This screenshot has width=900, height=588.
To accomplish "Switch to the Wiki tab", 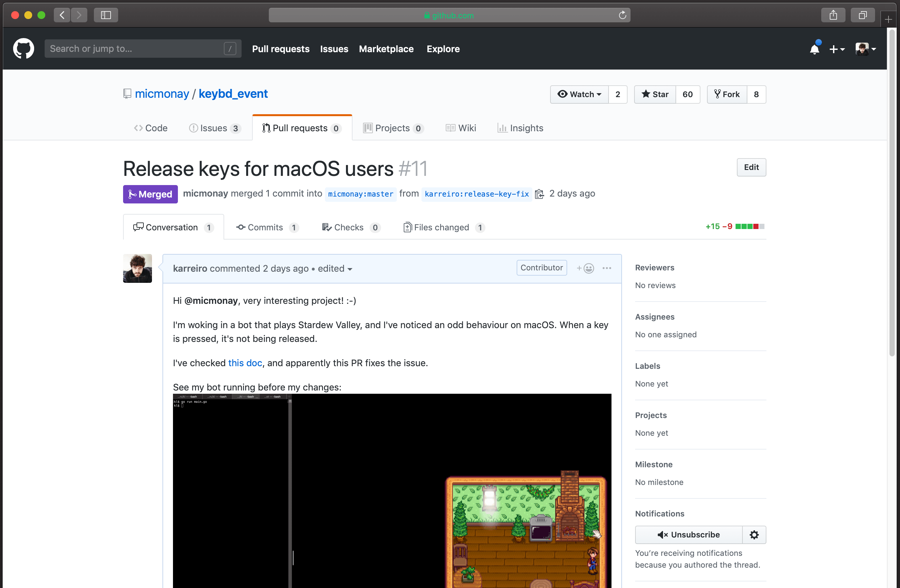I will pos(461,128).
